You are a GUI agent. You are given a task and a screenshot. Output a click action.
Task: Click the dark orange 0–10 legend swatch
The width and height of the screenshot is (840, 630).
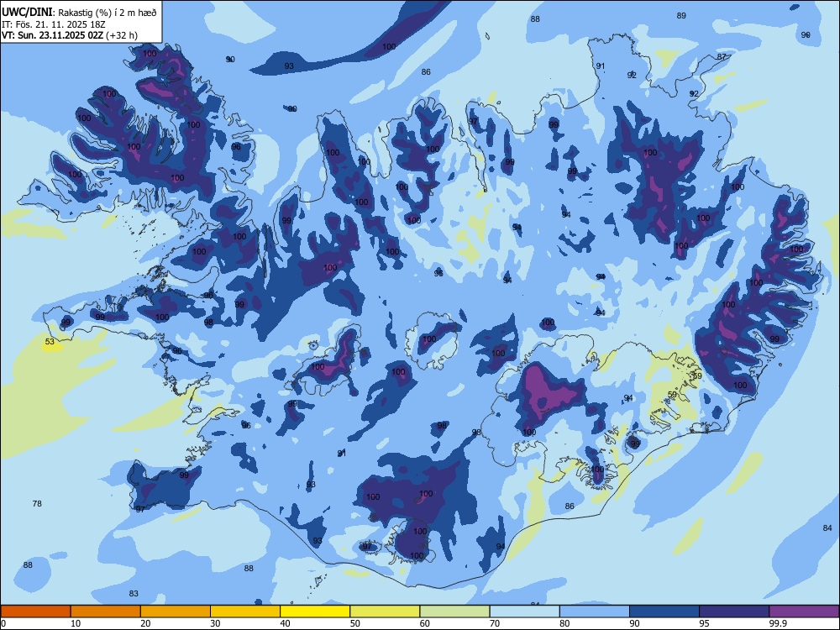tap(35, 612)
